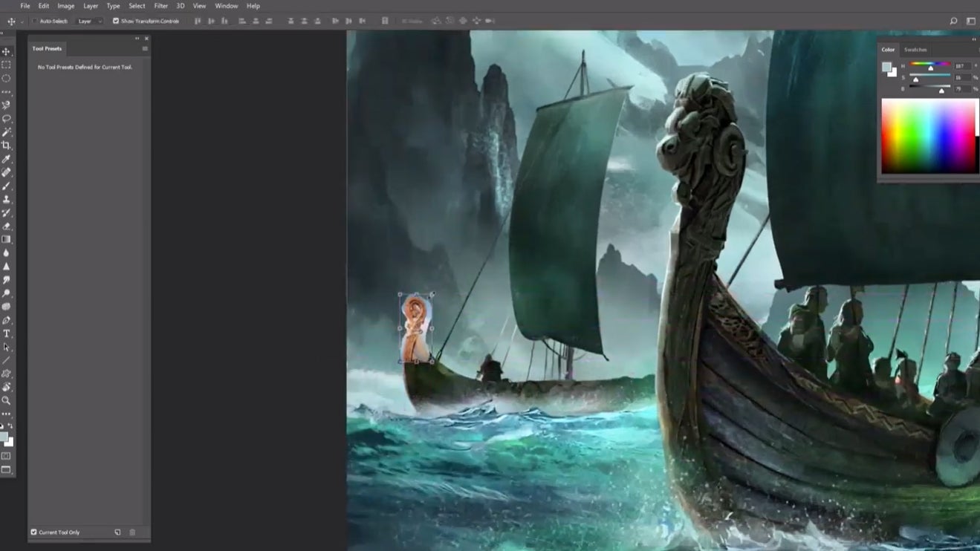Click the search icon in options bar

click(953, 21)
